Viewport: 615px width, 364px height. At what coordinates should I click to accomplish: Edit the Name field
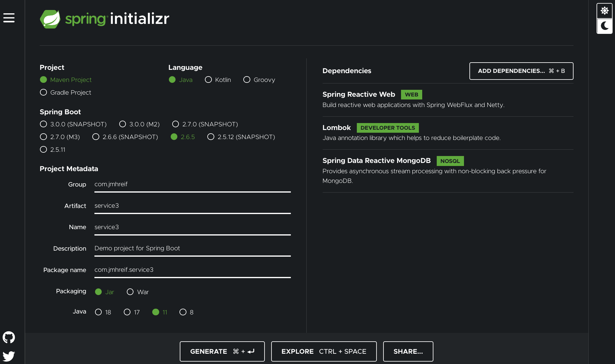coord(192,227)
